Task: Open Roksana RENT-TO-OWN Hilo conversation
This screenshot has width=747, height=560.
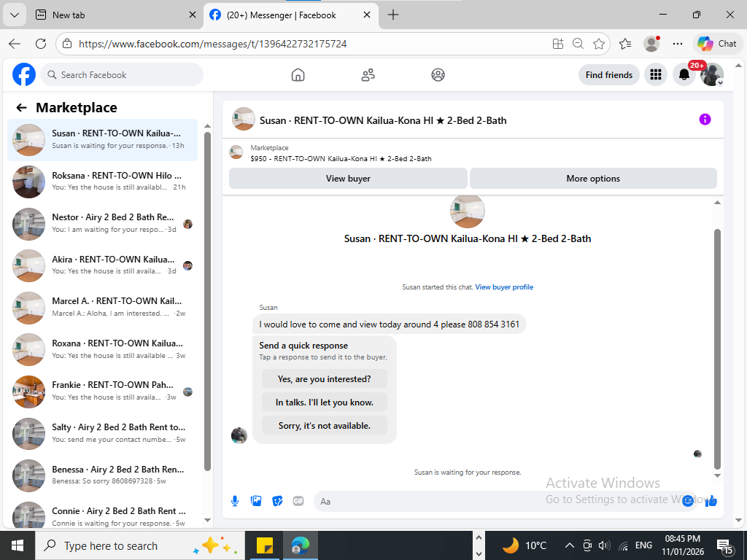Action: (102, 182)
